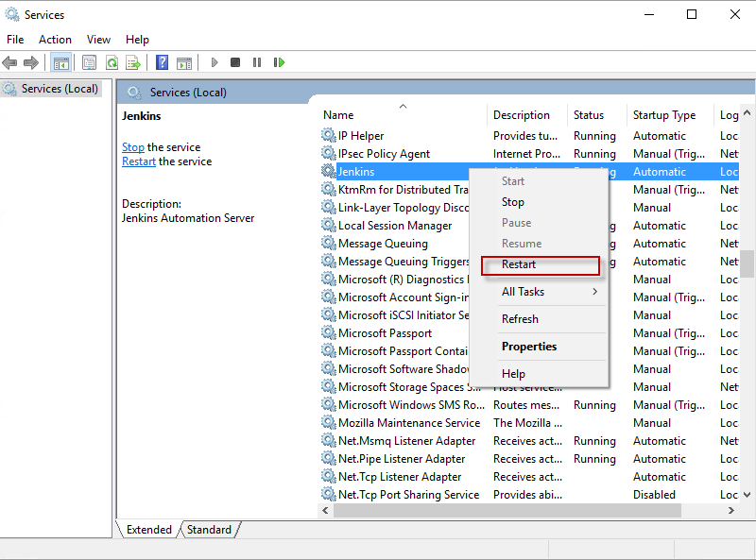Click the Export List toolbar icon
This screenshot has height=560, width=756.
pyautogui.click(x=133, y=62)
